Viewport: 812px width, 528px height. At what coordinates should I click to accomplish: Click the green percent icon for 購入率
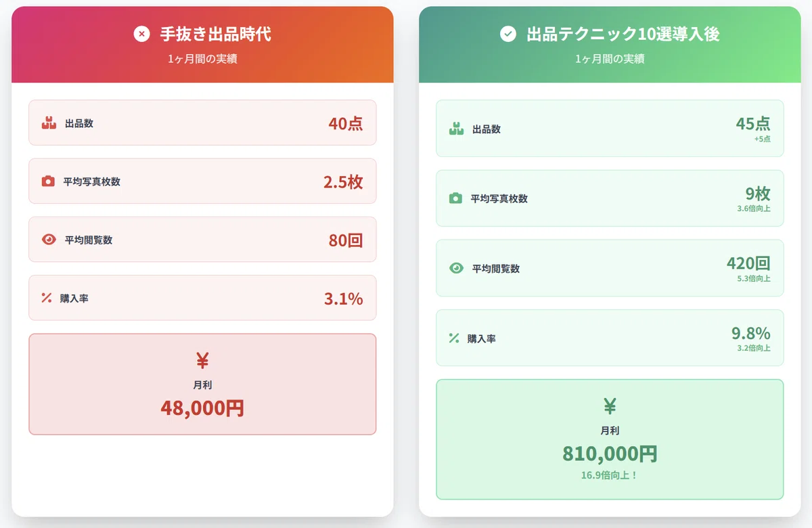(x=454, y=338)
